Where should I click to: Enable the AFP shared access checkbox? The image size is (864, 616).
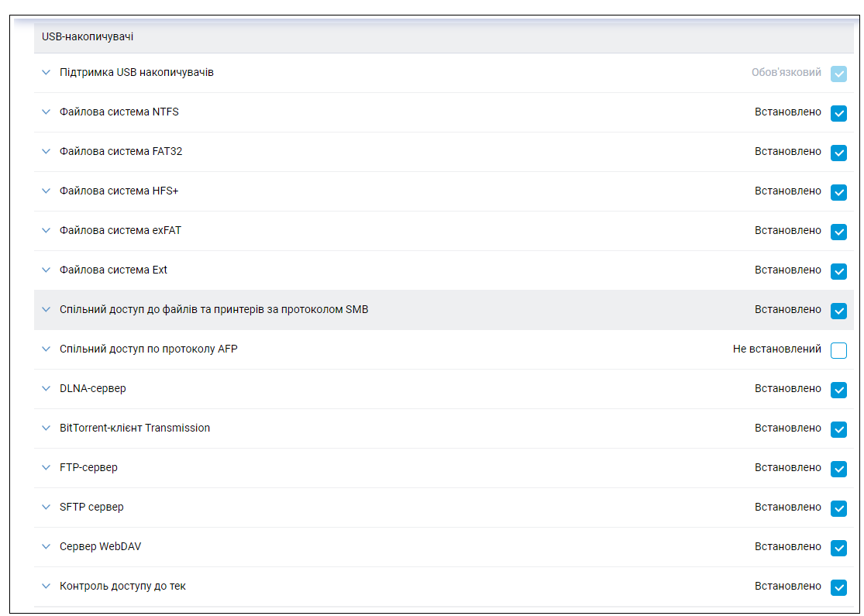tap(838, 350)
